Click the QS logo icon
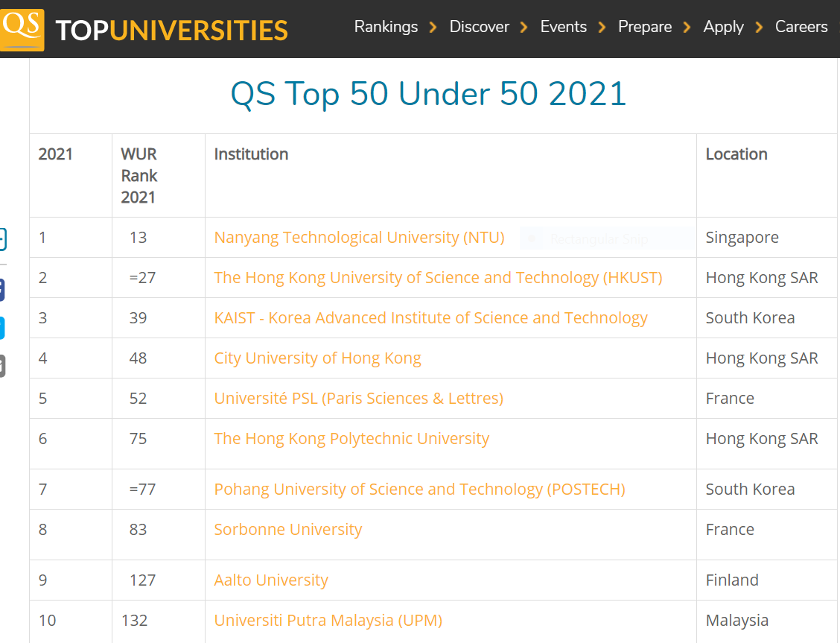 [x=22, y=30]
